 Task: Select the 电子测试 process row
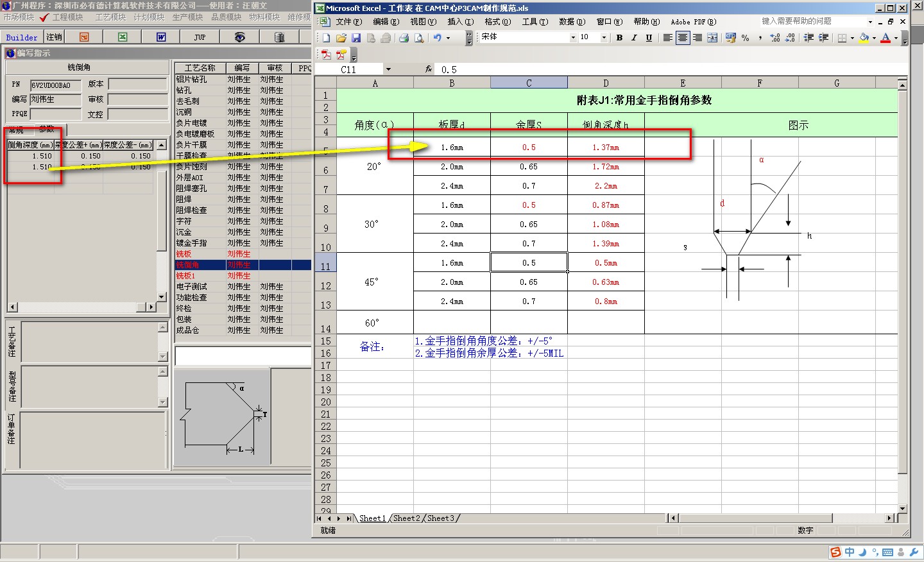point(243,287)
